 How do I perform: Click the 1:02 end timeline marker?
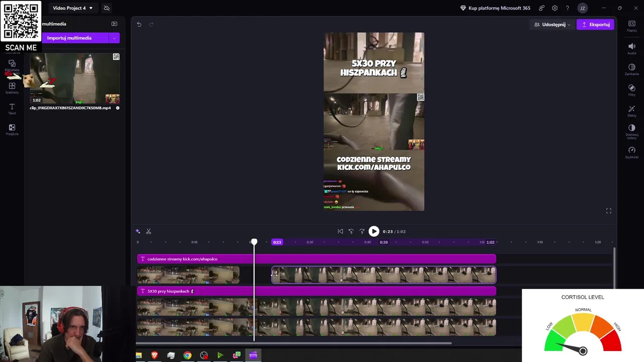click(491, 242)
